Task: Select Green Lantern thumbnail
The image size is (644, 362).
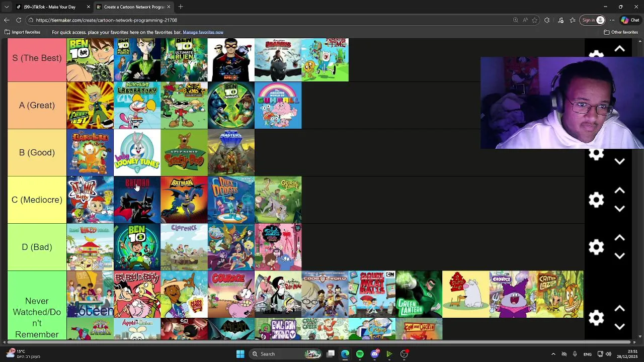Action: 419,294
